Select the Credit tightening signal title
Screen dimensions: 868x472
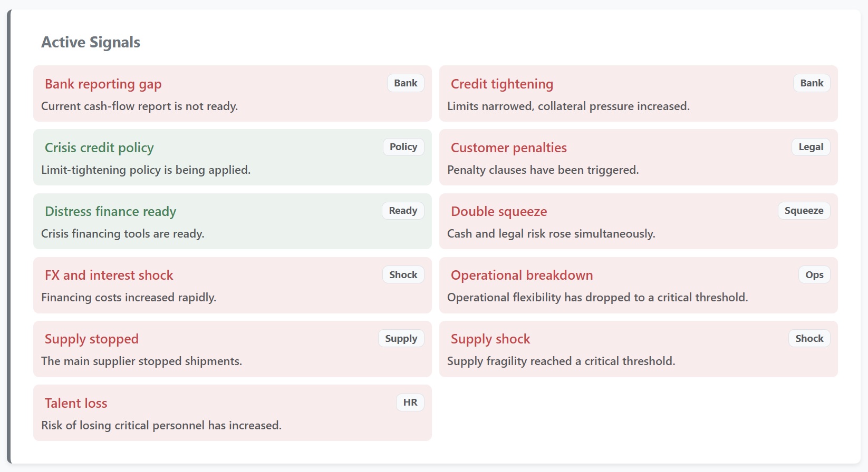(501, 84)
